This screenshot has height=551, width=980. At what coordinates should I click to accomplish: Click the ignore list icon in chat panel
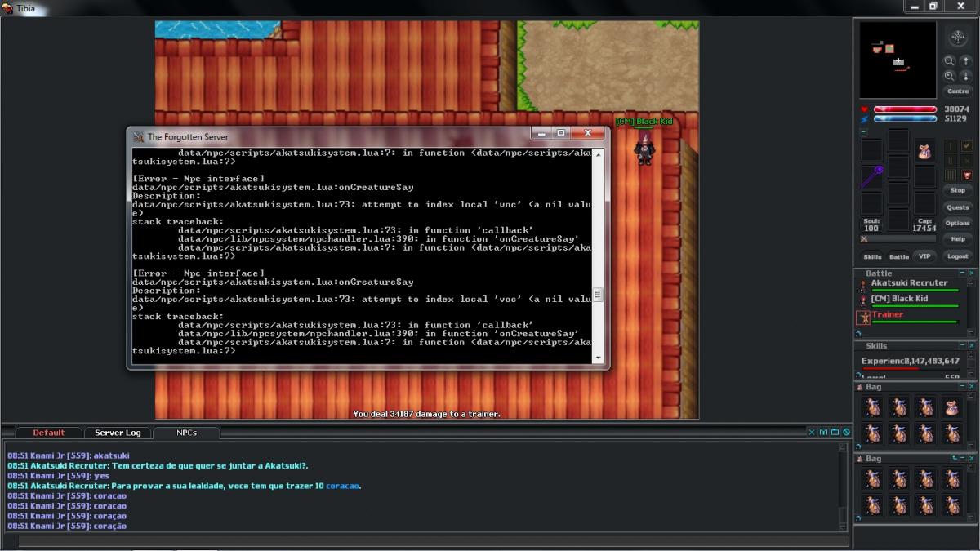click(846, 432)
